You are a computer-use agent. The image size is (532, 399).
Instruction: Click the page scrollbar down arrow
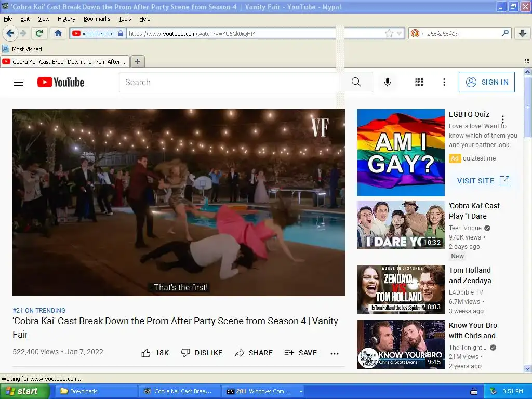528,368
